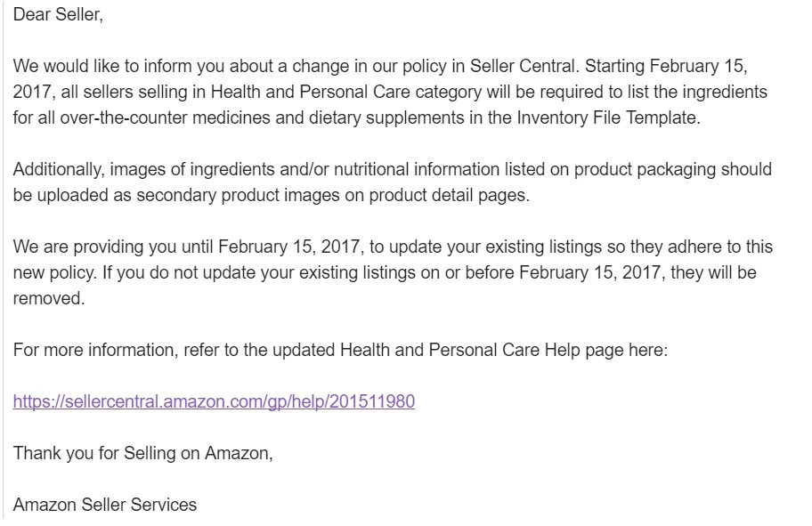
Task: Click the 'Amazon Seller Services' signature text
Action: (x=104, y=505)
